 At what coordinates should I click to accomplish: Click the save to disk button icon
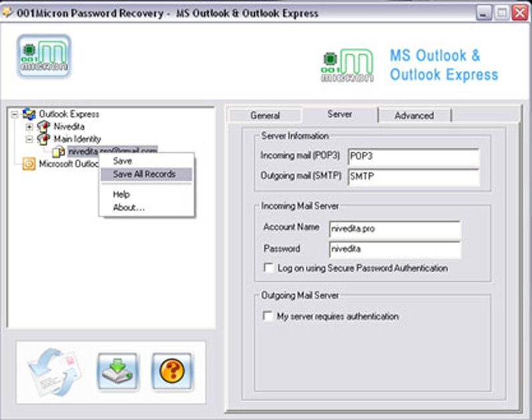pos(117,371)
